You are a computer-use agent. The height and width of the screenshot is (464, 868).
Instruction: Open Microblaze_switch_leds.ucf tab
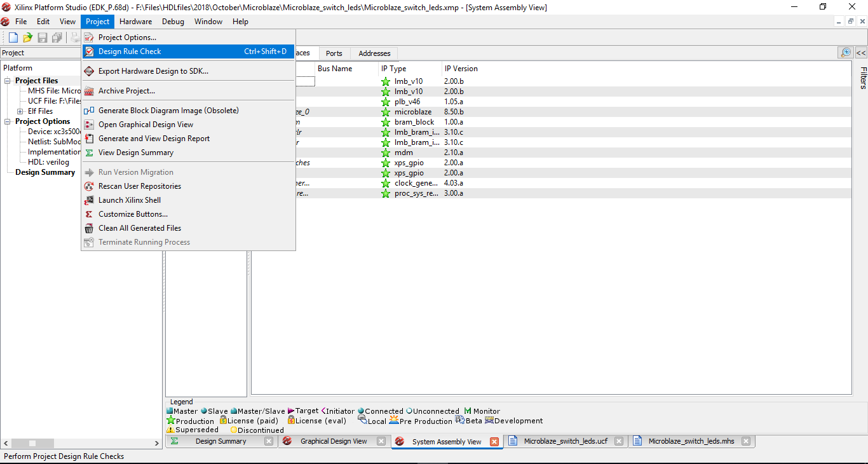pos(566,441)
